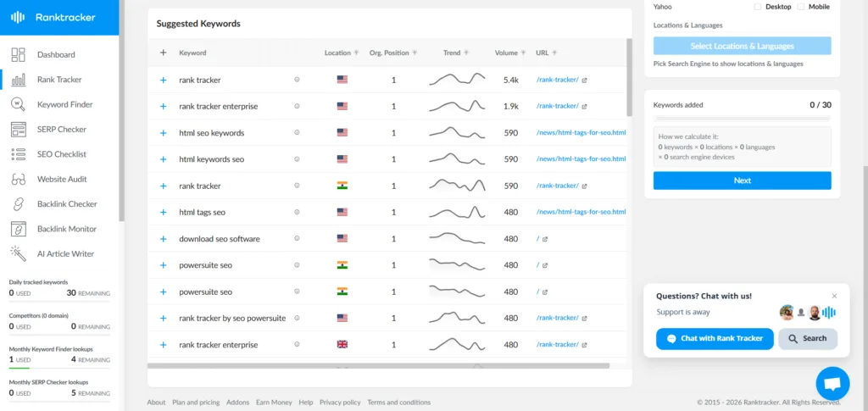The width and height of the screenshot is (868, 411).
Task: Open the Privacy policy footer link
Action: click(340, 403)
